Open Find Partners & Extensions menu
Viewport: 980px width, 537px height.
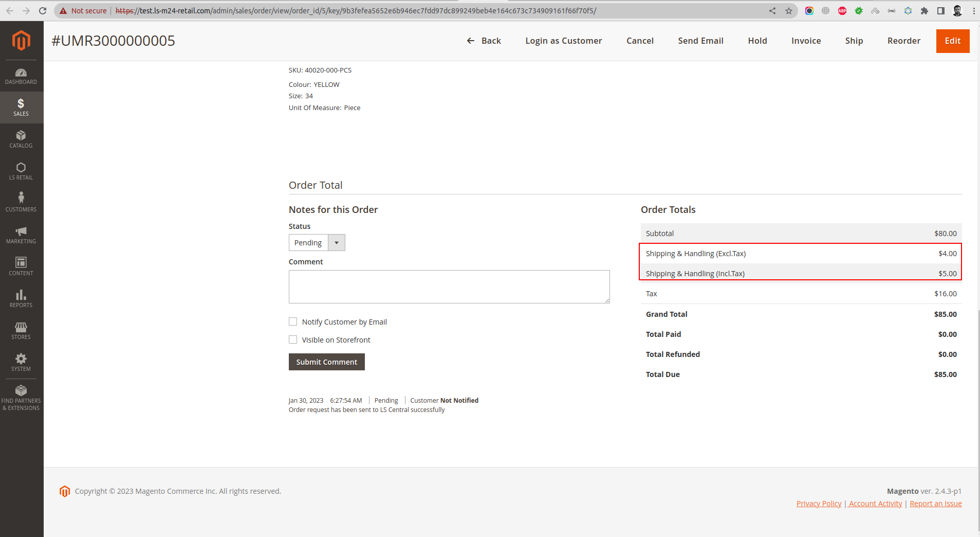click(x=21, y=398)
